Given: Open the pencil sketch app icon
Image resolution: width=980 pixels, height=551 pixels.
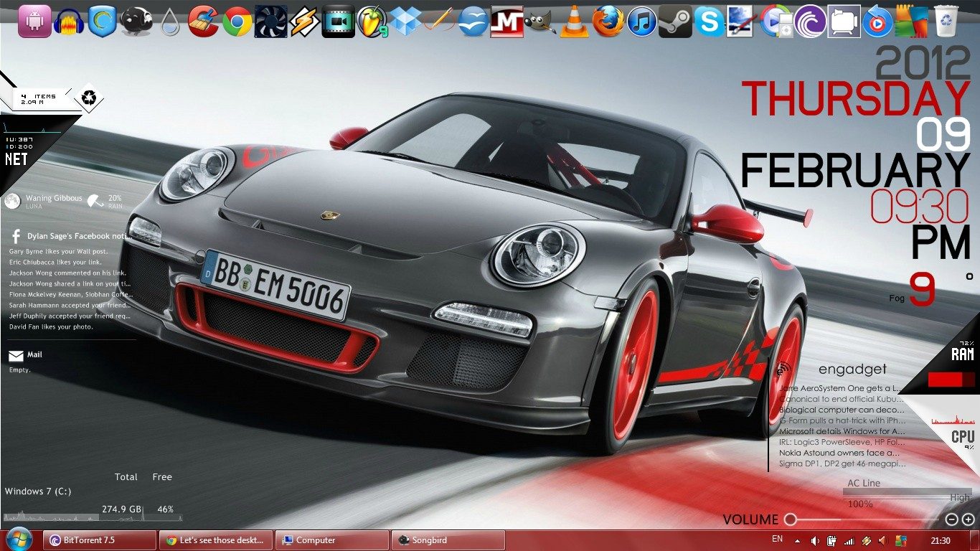Looking at the screenshot, I should coord(439,20).
